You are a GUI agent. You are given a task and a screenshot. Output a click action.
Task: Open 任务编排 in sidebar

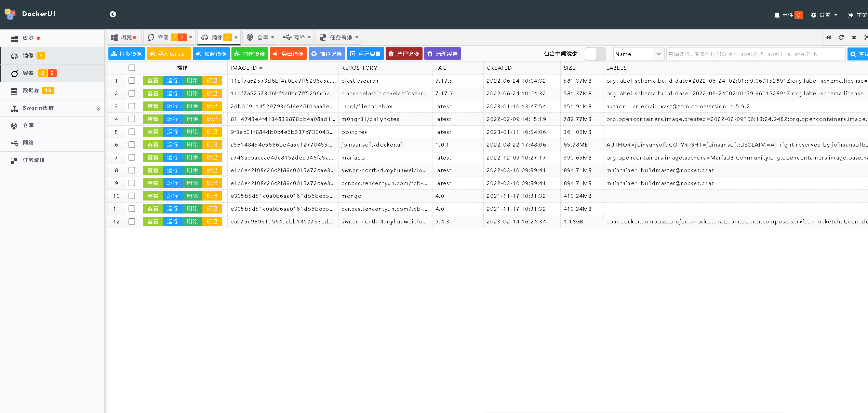point(34,160)
